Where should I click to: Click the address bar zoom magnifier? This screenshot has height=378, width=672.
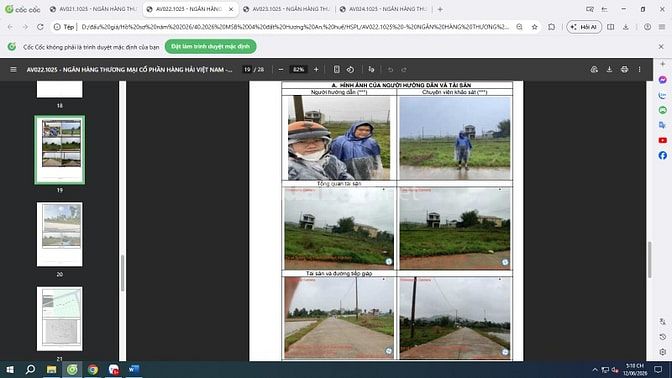coord(519,27)
